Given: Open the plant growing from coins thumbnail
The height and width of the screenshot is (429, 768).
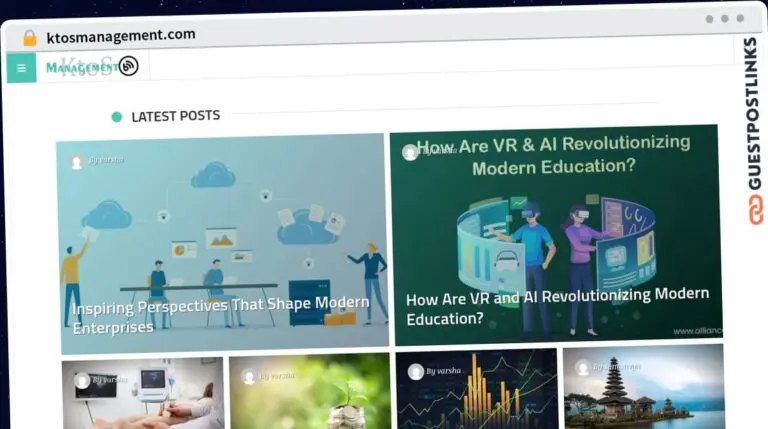Looking at the screenshot, I should click(310, 391).
